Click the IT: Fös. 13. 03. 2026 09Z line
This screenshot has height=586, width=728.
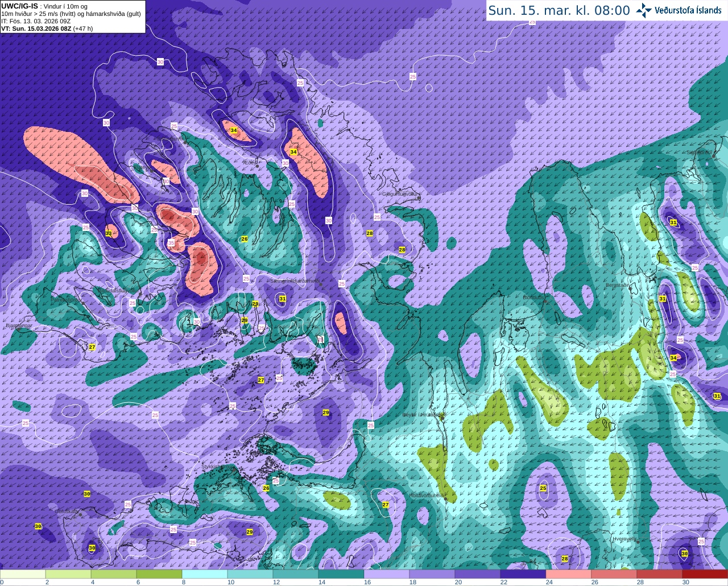36,21
